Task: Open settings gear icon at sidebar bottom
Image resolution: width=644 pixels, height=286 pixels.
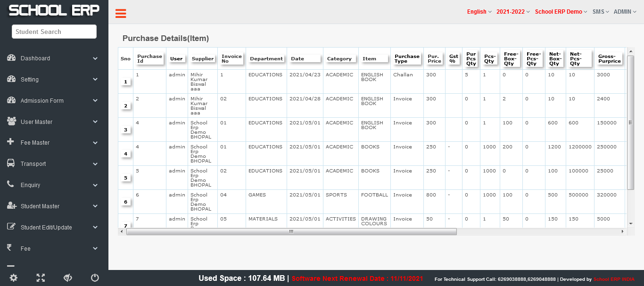Action: pos(14,278)
